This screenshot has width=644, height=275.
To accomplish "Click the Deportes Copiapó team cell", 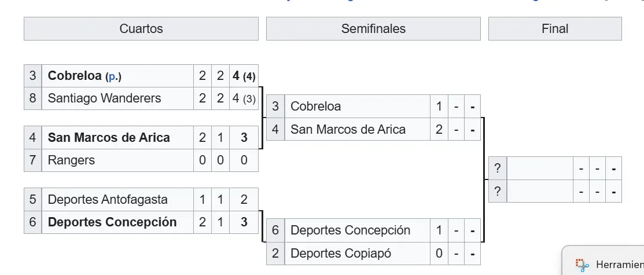I will pos(341,253).
